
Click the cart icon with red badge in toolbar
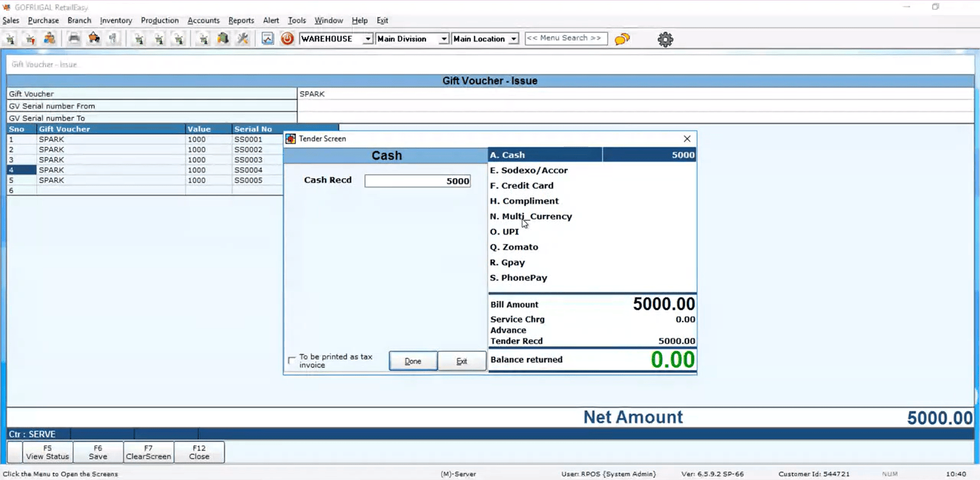[x=30, y=39]
